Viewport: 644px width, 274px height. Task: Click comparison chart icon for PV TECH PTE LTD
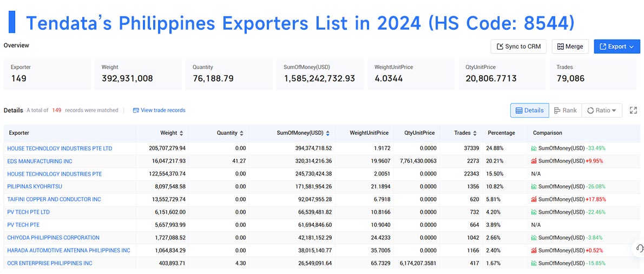534,212
